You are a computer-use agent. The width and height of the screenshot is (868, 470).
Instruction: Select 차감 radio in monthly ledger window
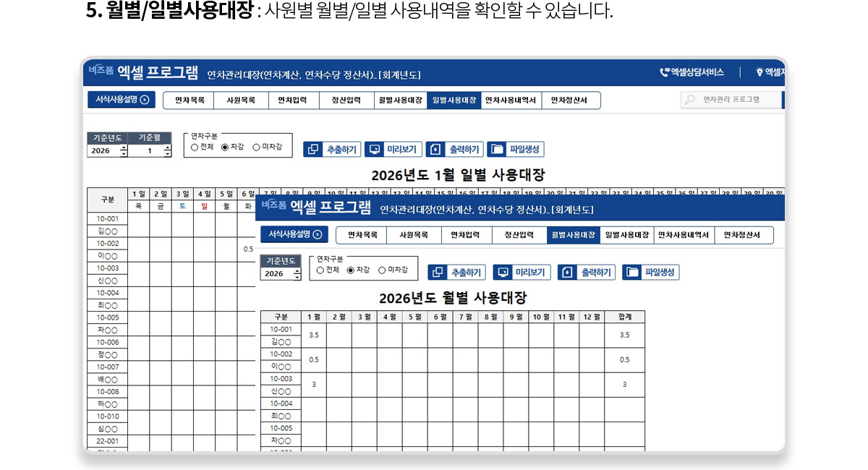351,270
